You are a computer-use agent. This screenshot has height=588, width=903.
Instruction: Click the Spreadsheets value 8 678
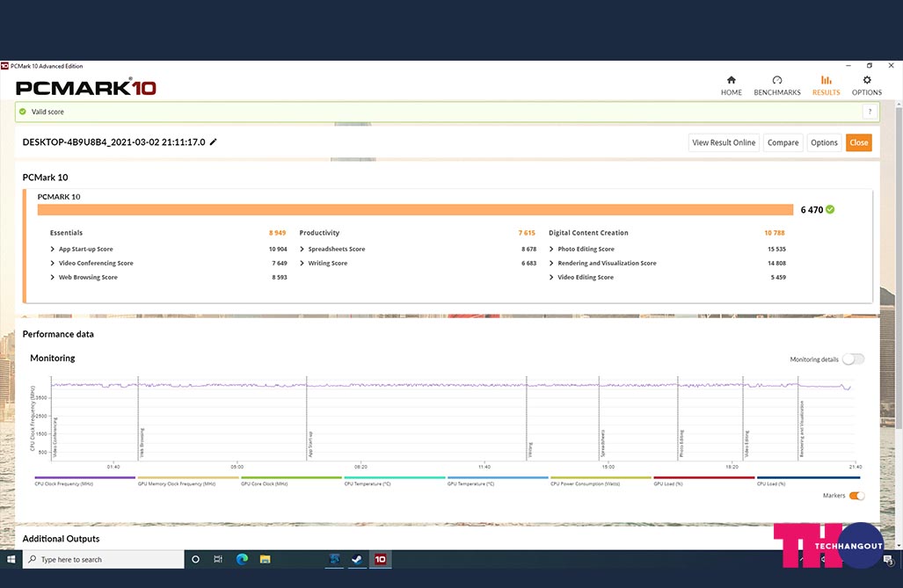point(528,249)
